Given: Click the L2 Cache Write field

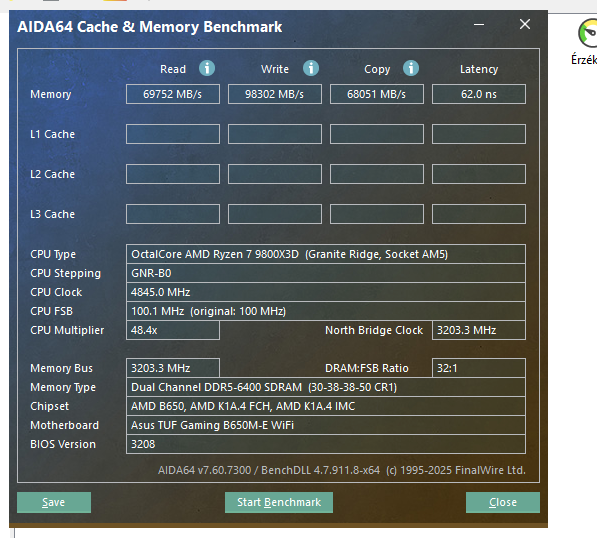Looking at the screenshot, I should [275, 174].
